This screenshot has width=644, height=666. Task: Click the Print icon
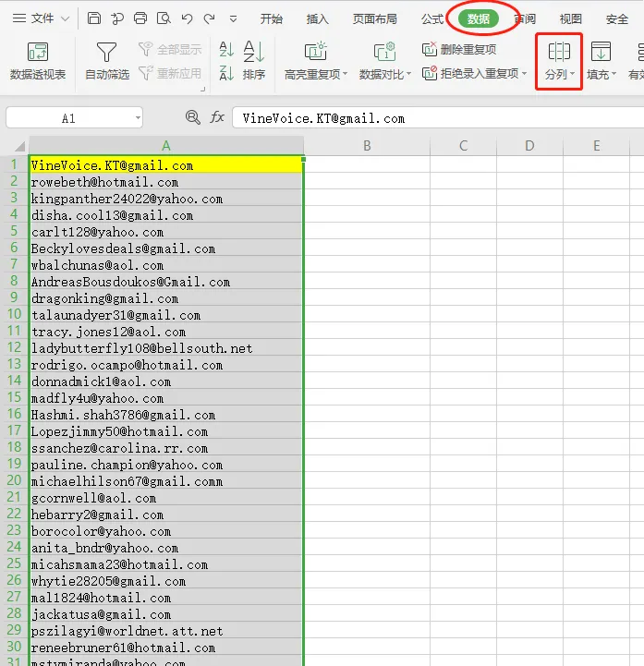(140, 18)
